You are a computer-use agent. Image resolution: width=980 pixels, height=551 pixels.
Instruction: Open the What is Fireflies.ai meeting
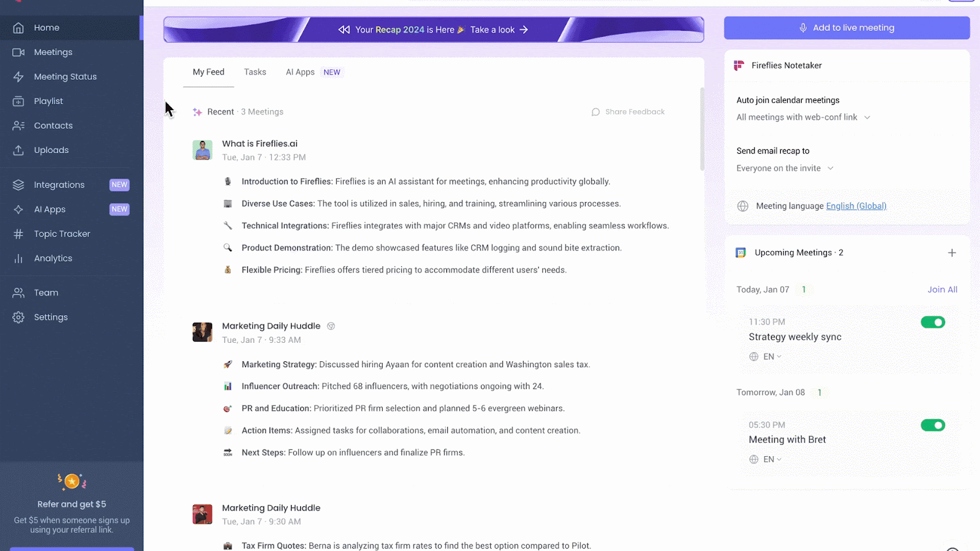coord(260,144)
